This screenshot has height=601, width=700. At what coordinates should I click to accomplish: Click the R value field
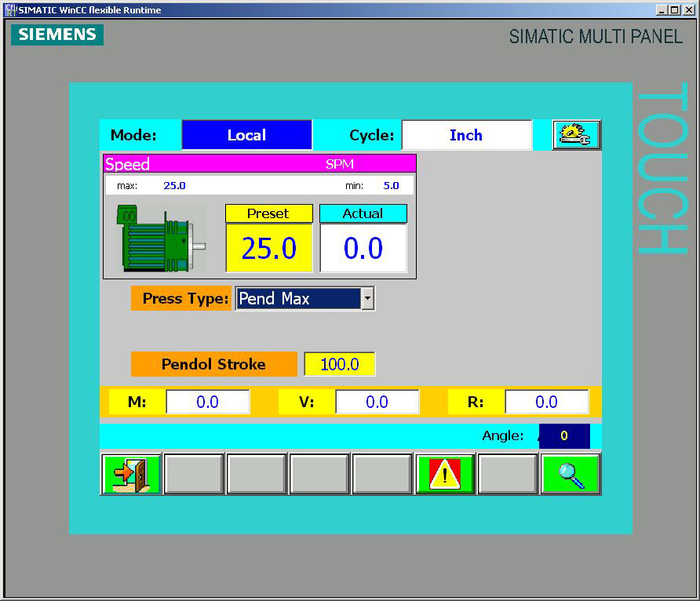546,402
